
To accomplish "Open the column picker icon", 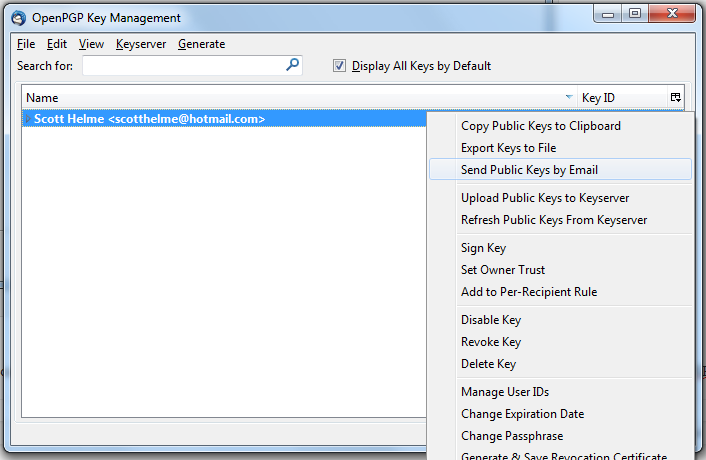I will [x=675, y=97].
